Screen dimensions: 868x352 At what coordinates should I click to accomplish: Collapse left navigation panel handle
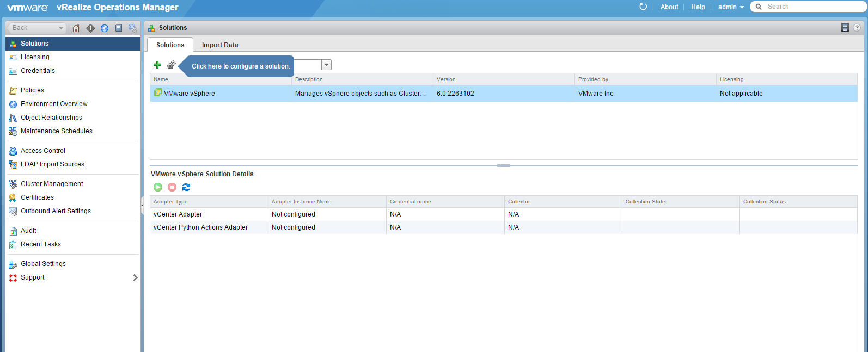(142, 205)
